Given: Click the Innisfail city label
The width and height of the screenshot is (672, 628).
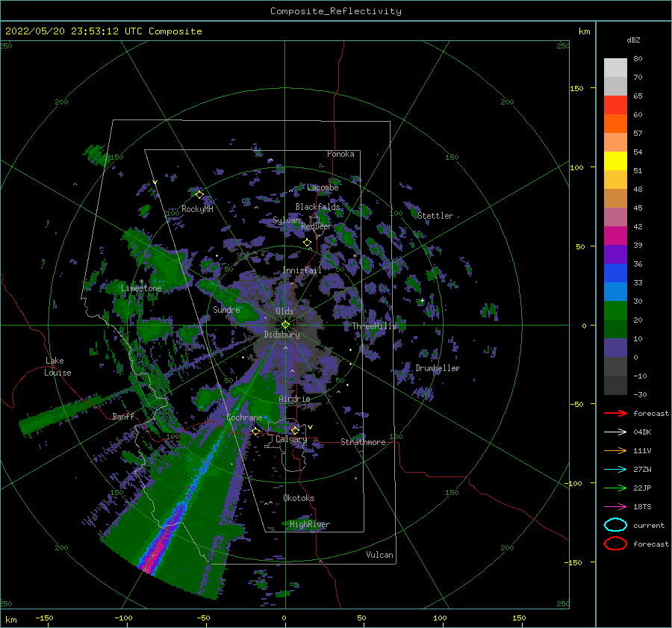Looking at the screenshot, I should [302, 270].
